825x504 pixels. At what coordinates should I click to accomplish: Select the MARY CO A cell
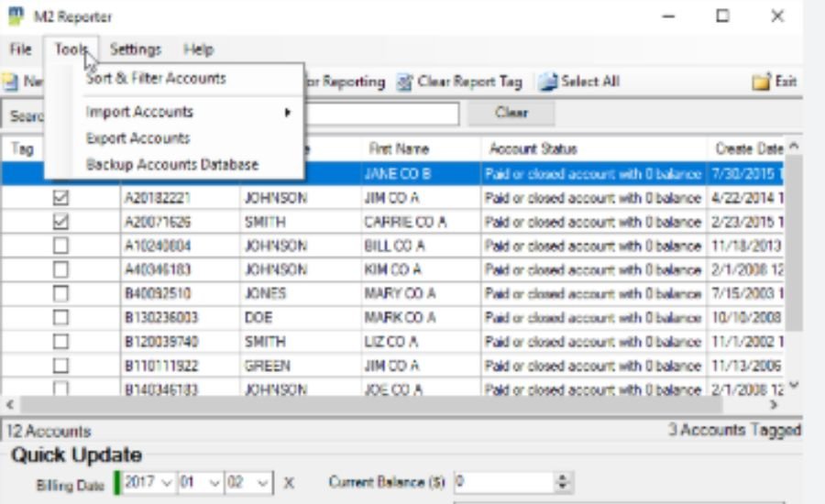[421, 293]
